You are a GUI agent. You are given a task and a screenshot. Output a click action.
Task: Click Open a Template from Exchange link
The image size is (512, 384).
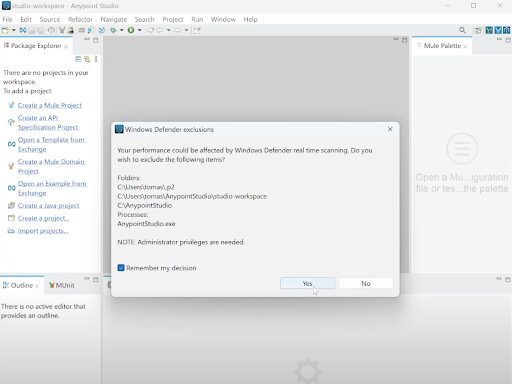click(52, 144)
